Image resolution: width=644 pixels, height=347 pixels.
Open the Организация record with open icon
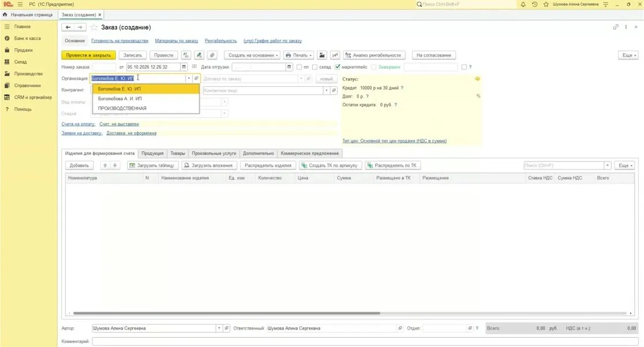point(197,79)
